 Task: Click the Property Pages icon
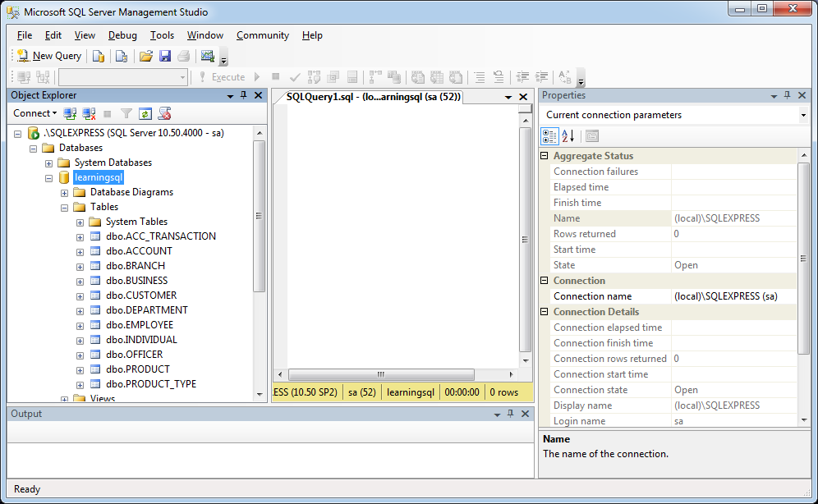point(592,136)
